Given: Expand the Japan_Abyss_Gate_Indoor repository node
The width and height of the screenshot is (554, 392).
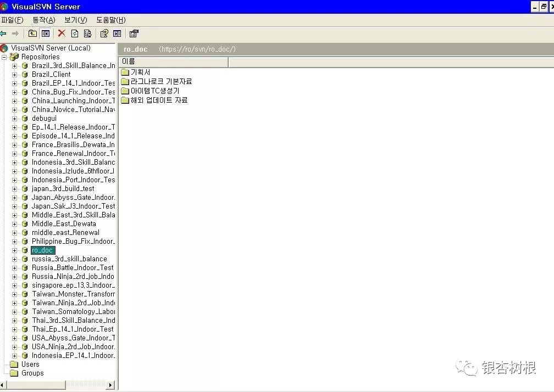Looking at the screenshot, I should (x=14, y=198).
